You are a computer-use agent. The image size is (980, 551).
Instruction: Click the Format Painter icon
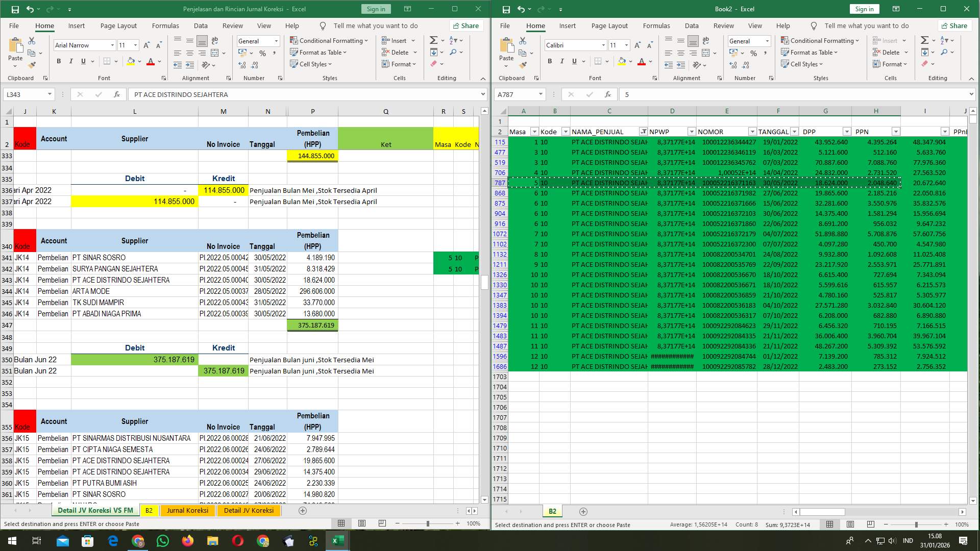click(32, 65)
